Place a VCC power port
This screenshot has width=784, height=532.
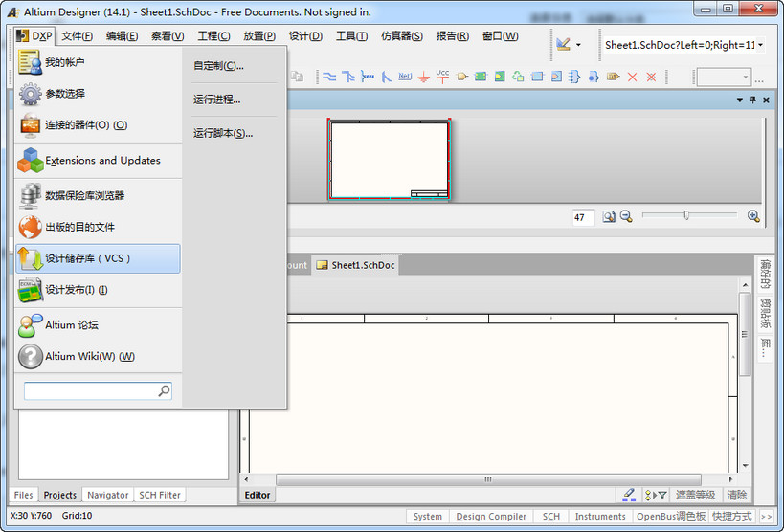tap(442, 76)
